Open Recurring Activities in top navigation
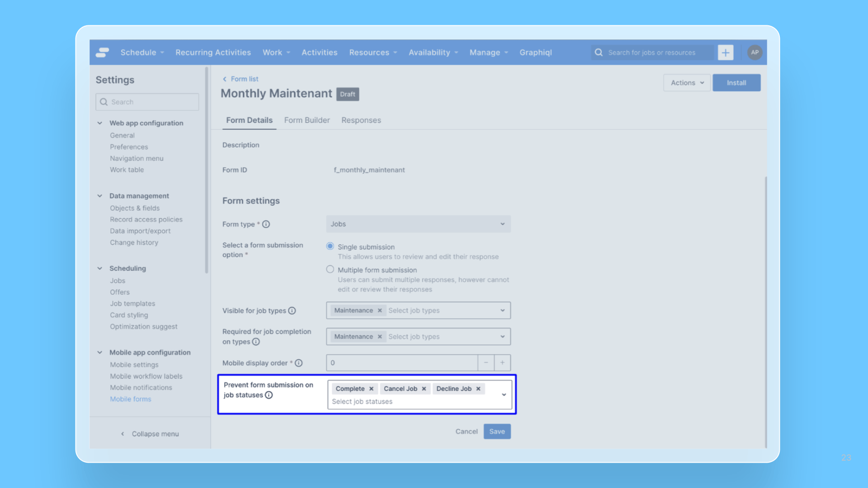 tap(213, 52)
